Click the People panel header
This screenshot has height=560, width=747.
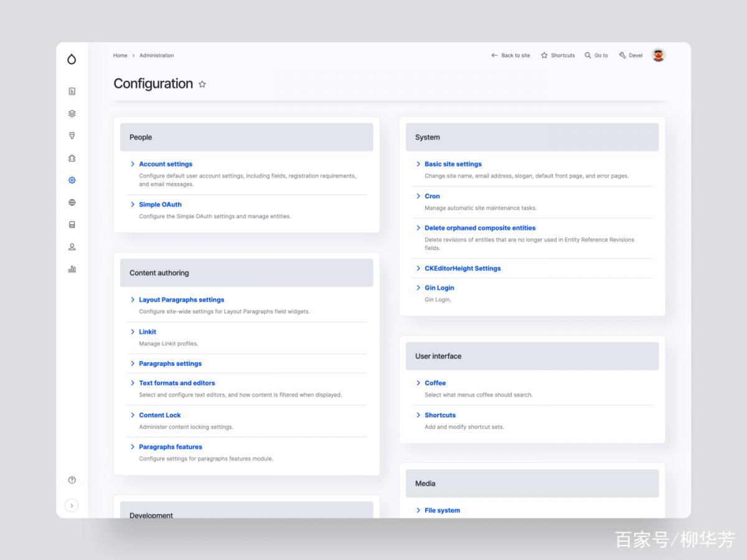pyautogui.click(x=247, y=137)
